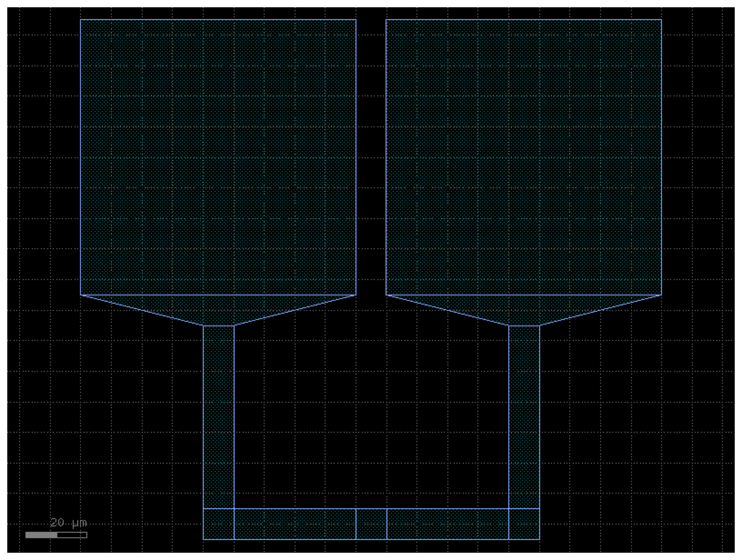The image size is (742, 560).
Task: Select the large right square pad
Action: [x=524, y=157]
